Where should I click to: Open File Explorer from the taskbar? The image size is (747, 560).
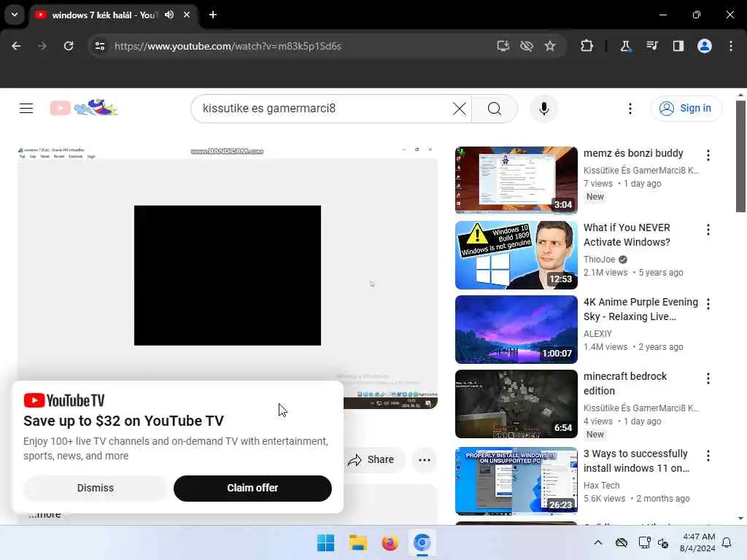coord(357,542)
